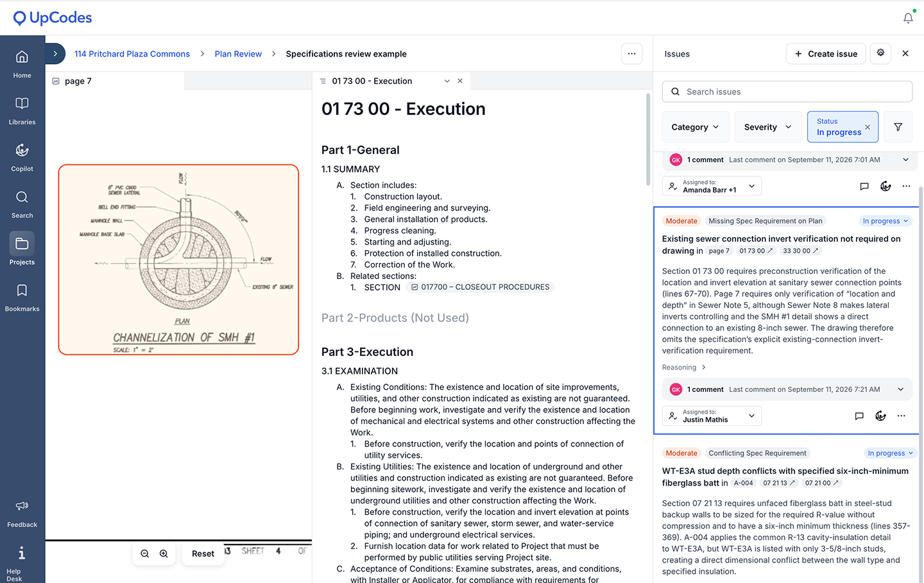Remove the Status In progress filter
Viewport: 924px width, 583px height.
coord(868,127)
